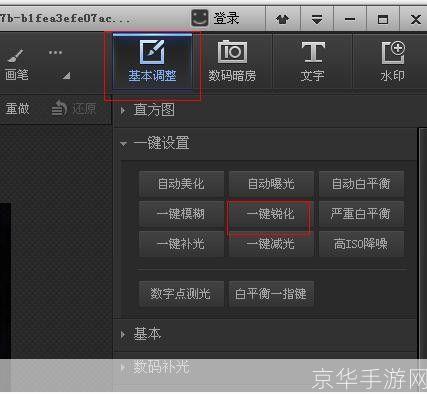Click the 一键减光 button

pyautogui.click(x=271, y=244)
